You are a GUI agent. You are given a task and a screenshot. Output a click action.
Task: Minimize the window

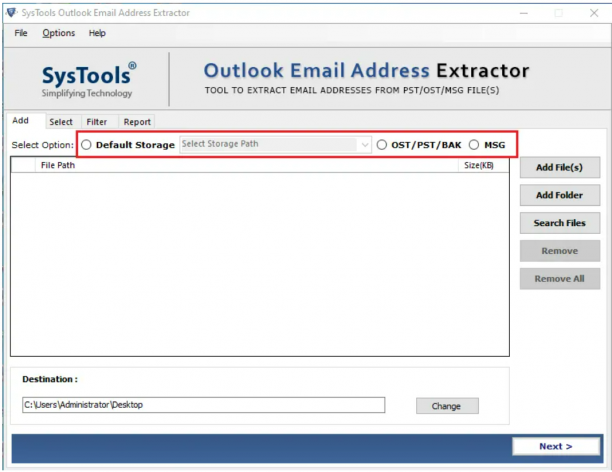coord(524,13)
